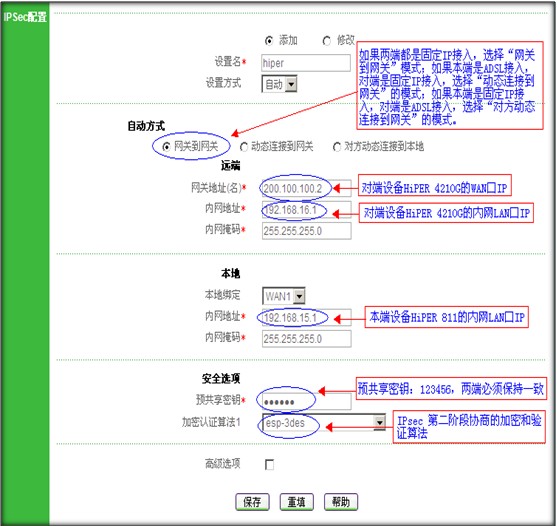Click the remote 网关地址 field 200.100.100.2
The image size is (557, 526).
[307, 189]
